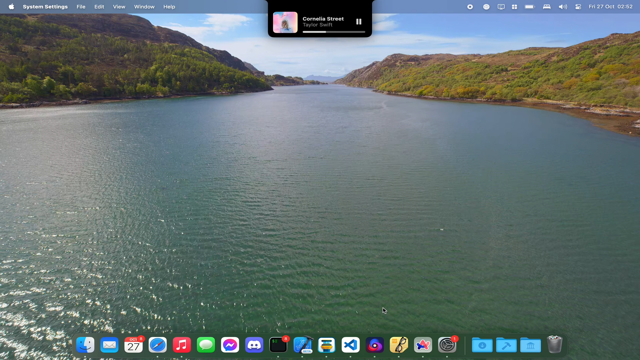
Task: Click the Cornelia Street album artwork
Action: (285, 22)
